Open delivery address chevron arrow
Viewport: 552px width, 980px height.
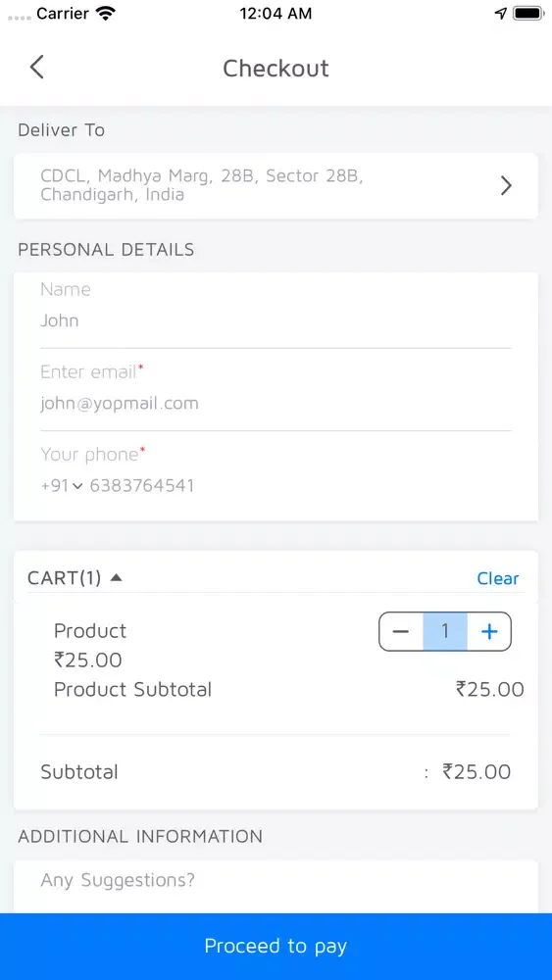click(506, 185)
